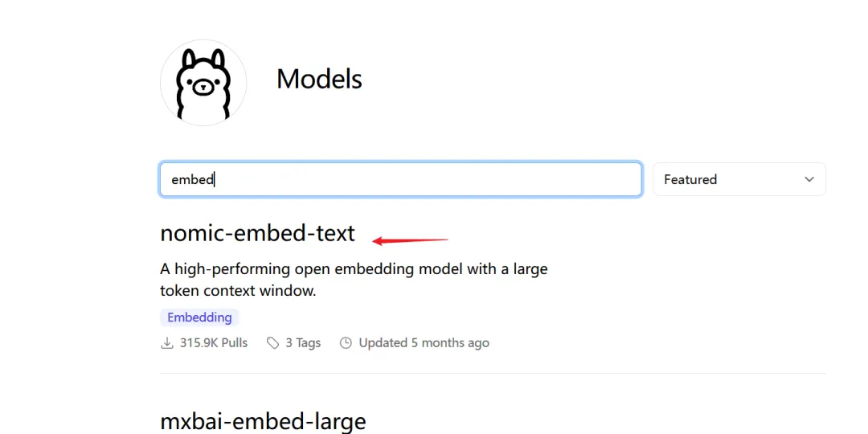Click blank header area right of Models
The height and width of the screenshot is (434, 868).
(x=603, y=79)
